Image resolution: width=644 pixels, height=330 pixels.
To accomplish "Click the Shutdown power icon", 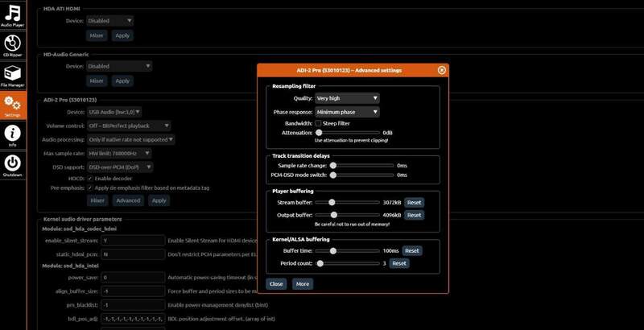I will (13, 165).
